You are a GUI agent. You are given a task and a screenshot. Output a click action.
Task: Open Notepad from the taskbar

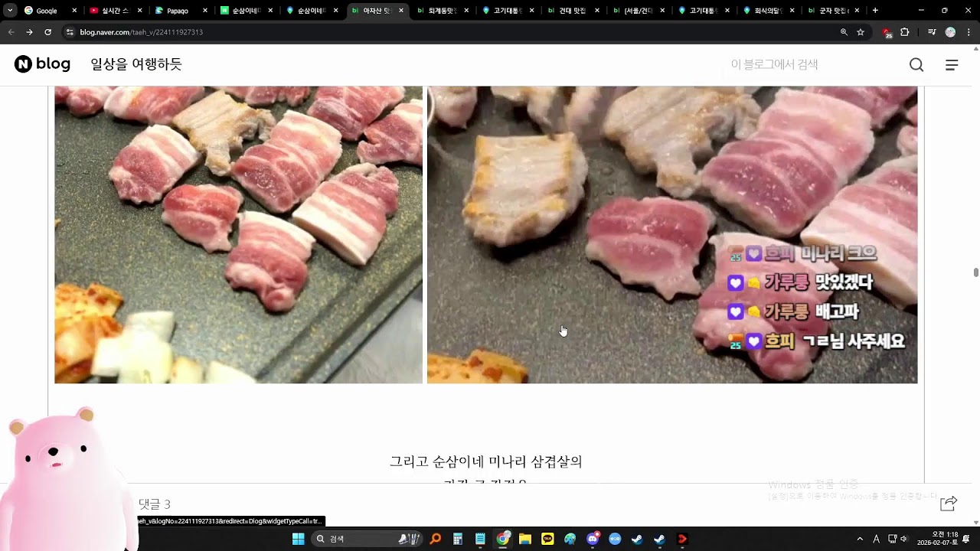(480, 539)
